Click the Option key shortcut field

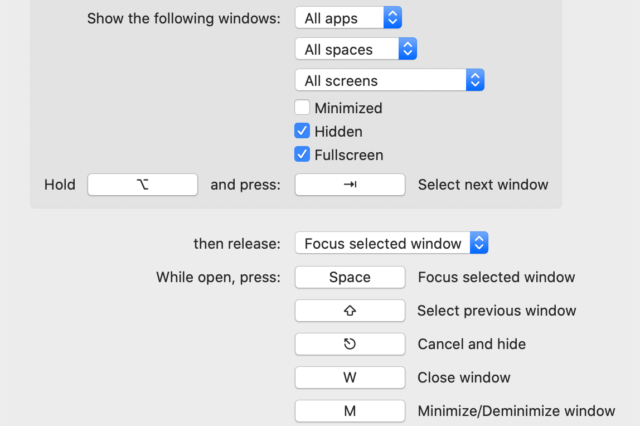pyautogui.click(x=142, y=185)
